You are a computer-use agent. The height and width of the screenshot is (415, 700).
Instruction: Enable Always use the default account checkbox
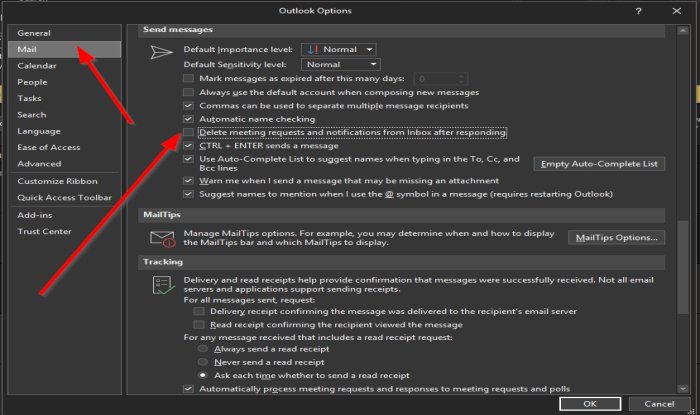click(188, 92)
